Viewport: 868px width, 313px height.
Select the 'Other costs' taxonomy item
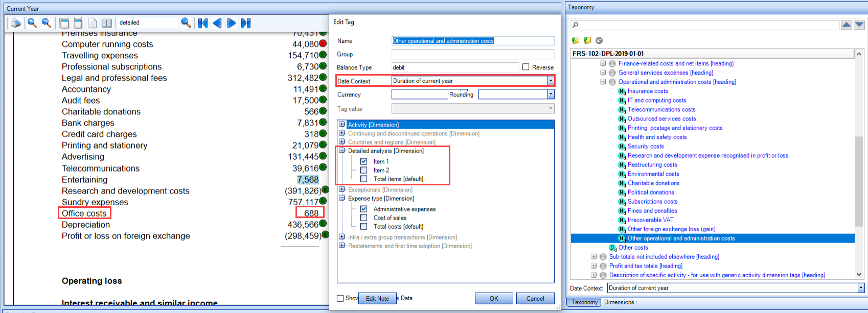633,248
